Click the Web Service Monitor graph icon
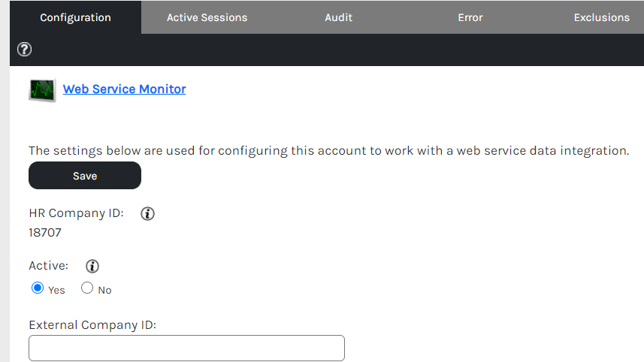This screenshot has height=362, width=644. pyautogui.click(x=42, y=90)
